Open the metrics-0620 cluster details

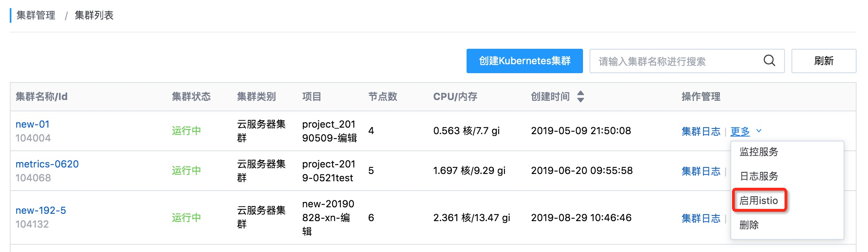coord(46,164)
